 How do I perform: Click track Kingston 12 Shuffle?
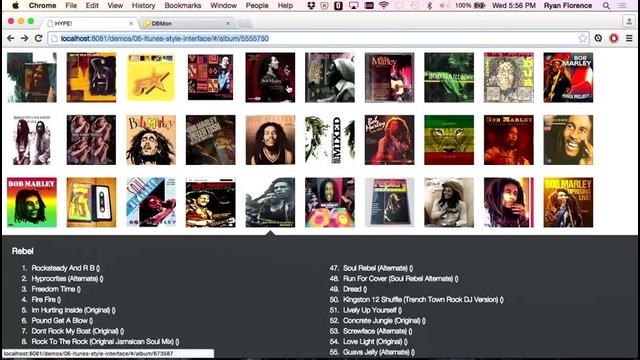tap(423, 300)
